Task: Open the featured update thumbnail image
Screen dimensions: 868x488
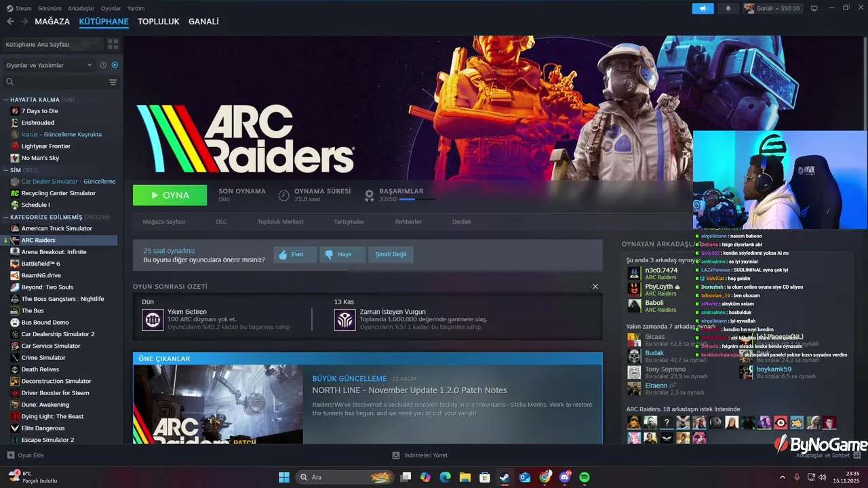Action: pos(218,404)
